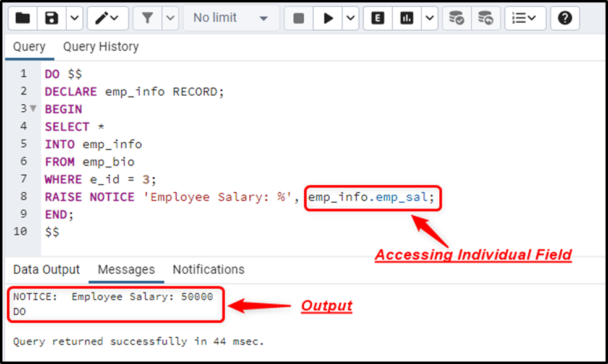Click on 'DECLARE emp_info RECORD;' line

[134, 92]
